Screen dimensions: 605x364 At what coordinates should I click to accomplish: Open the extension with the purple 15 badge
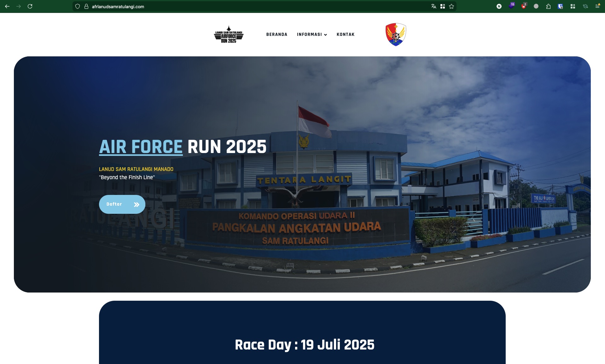point(512,6)
